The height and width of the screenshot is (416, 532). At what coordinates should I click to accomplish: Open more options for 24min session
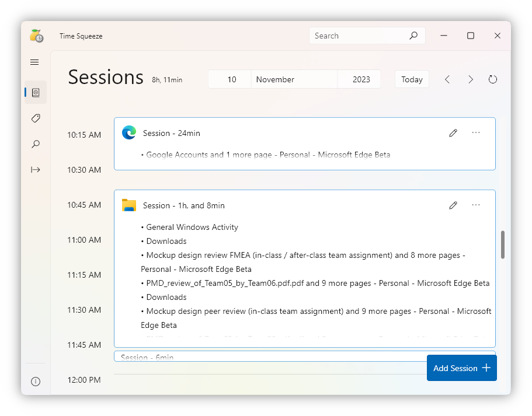coord(476,133)
